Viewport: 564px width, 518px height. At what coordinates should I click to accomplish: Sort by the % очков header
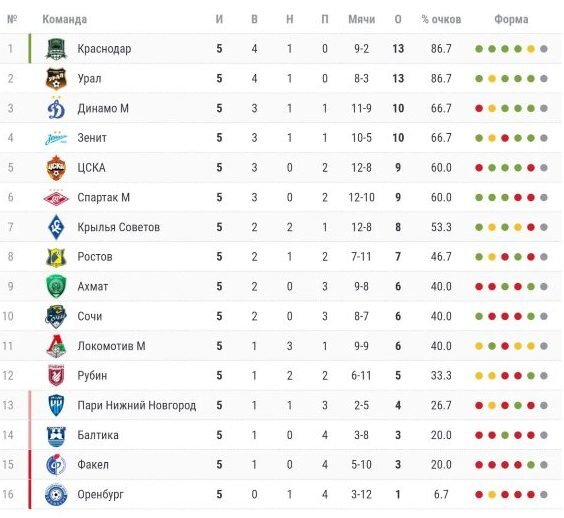pos(441,19)
